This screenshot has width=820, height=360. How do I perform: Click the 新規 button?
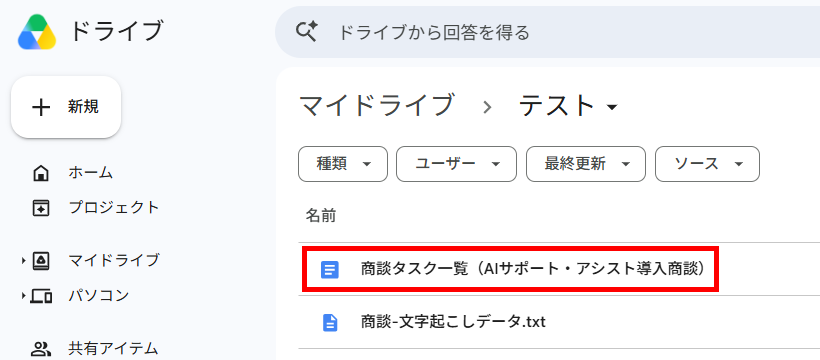tap(66, 107)
